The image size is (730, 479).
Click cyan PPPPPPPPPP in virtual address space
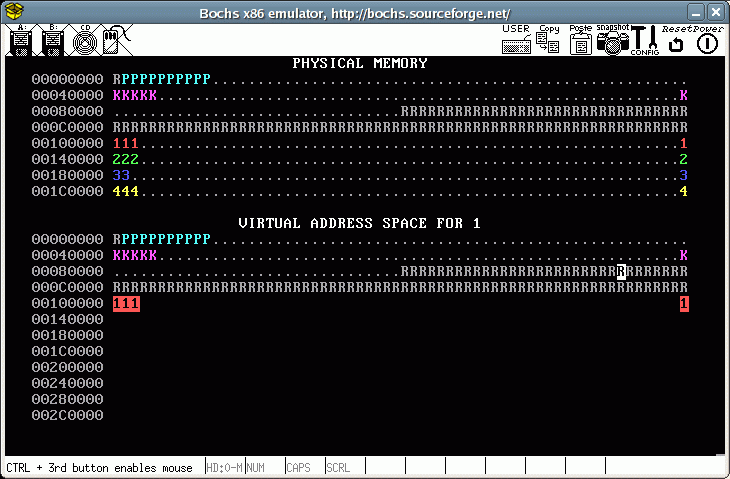point(166,239)
